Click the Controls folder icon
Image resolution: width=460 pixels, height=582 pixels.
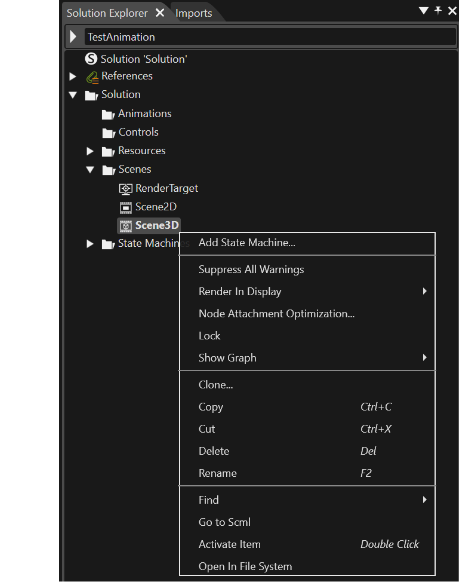click(108, 133)
